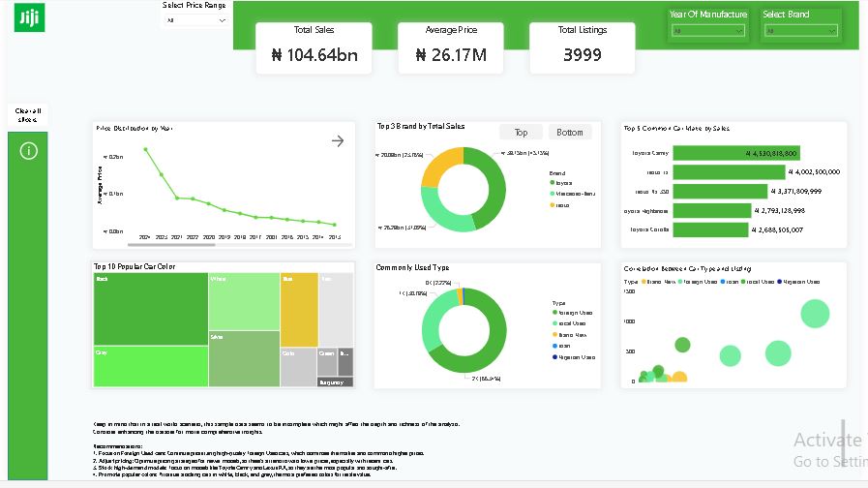Click the Total Sales card

(314, 47)
